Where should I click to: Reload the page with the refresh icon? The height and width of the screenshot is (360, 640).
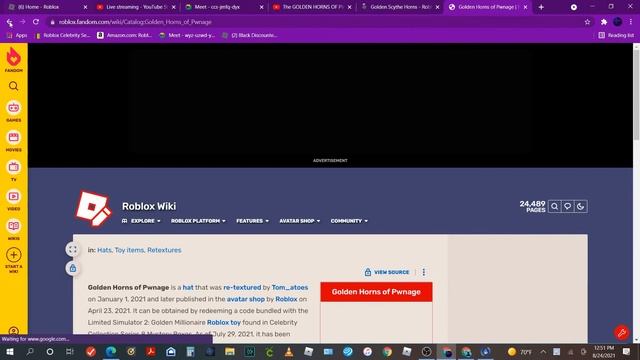click(36, 22)
